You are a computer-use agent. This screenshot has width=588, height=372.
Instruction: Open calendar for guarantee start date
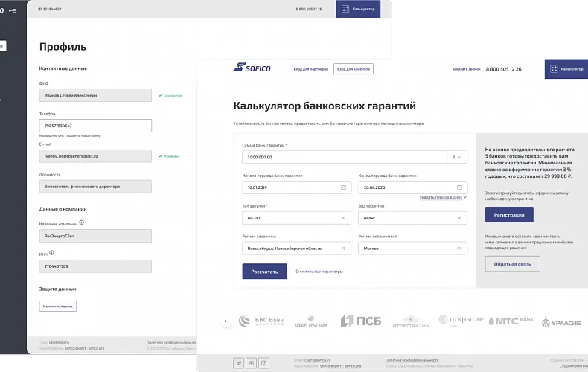click(x=343, y=187)
